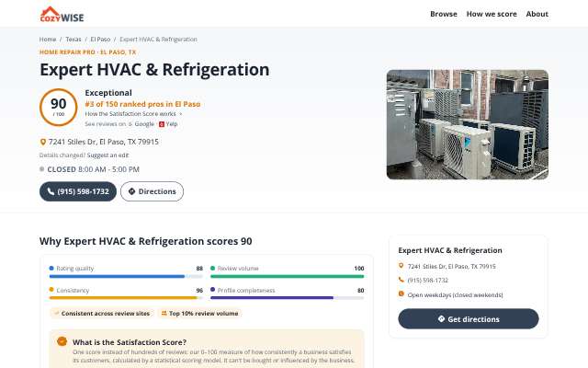Click the sidebar clock hours icon
This screenshot has width=588, height=368.
coord(401,294)
